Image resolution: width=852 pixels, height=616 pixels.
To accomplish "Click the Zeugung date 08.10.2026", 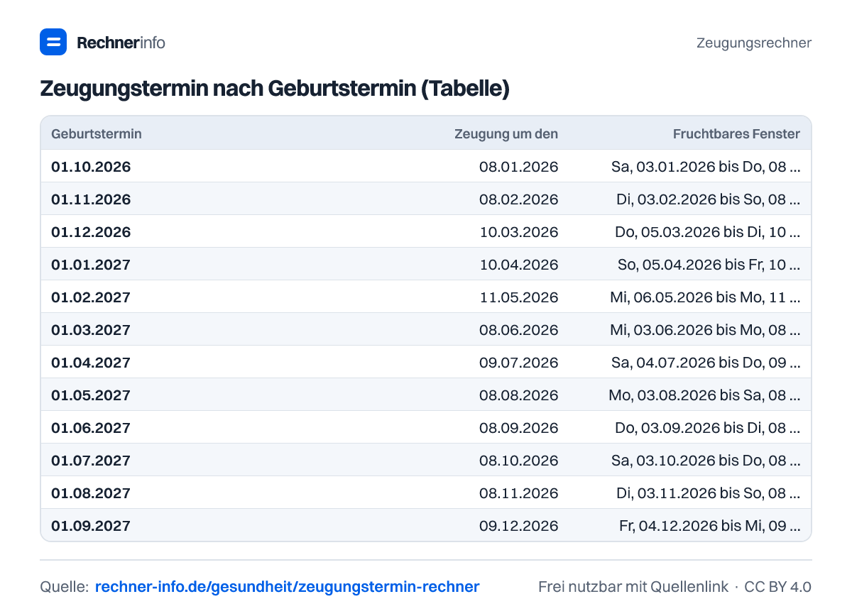I will point(519,461).
